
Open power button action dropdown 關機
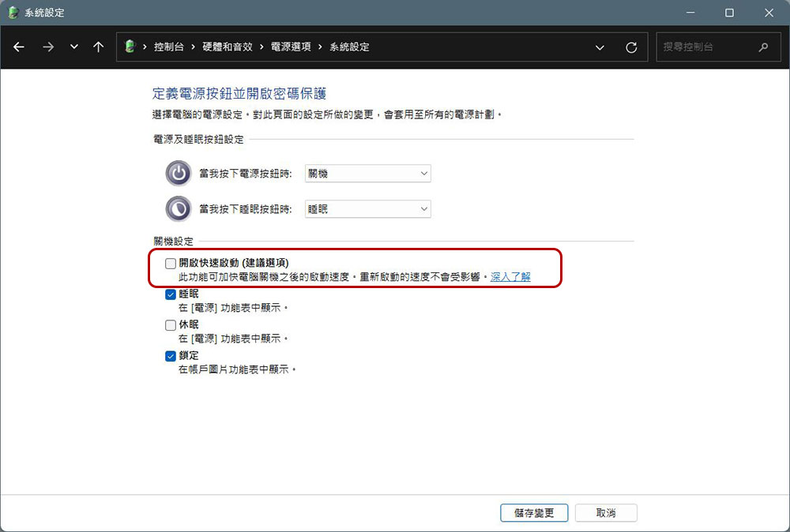[368, 173]
